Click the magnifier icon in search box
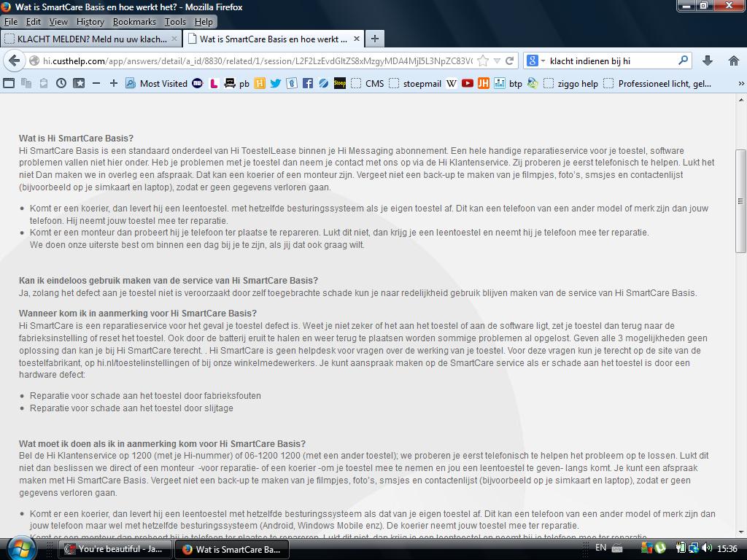This screenshot has height=560, width=747. point(683,61)
